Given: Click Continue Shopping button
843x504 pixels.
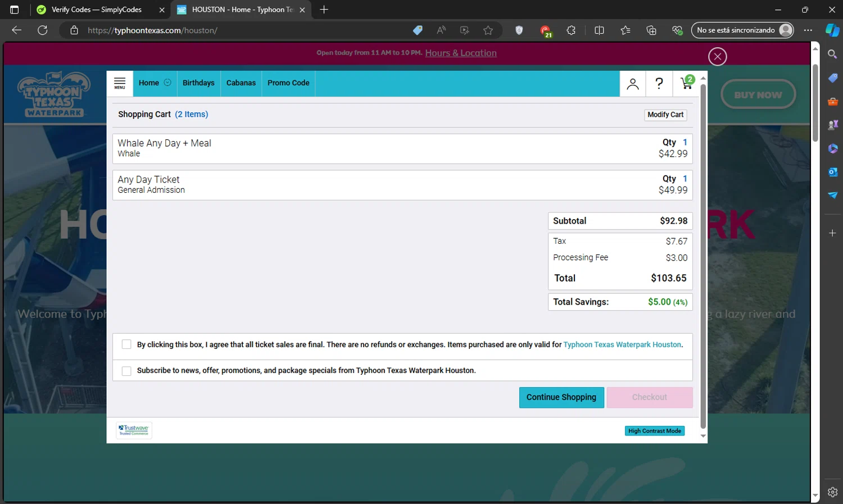Looking at the screenshot, I should pos(561,397).
